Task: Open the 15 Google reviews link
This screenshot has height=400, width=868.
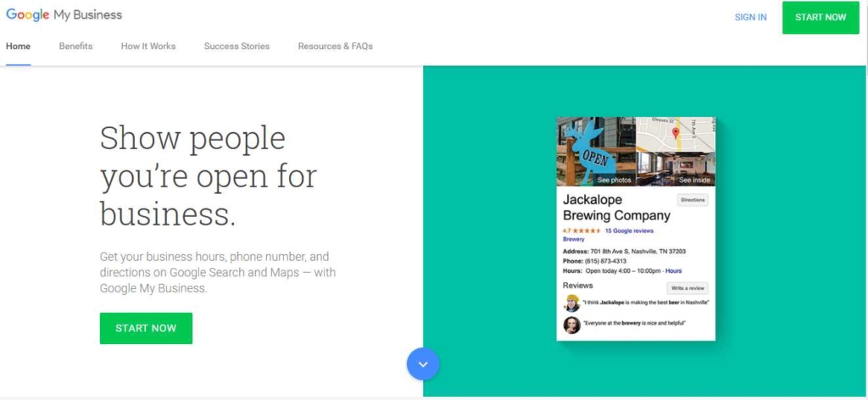Action: pos(629,231)
